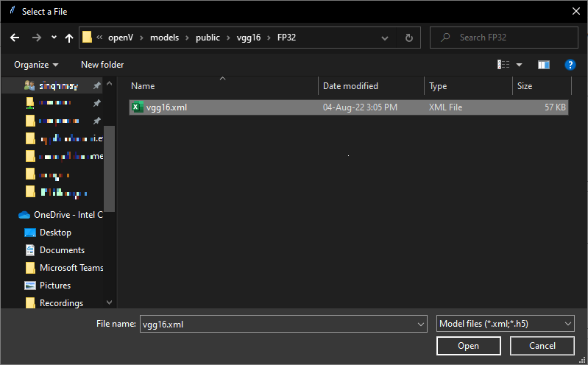Click the Pictures image icon

(x=30, y=286)
